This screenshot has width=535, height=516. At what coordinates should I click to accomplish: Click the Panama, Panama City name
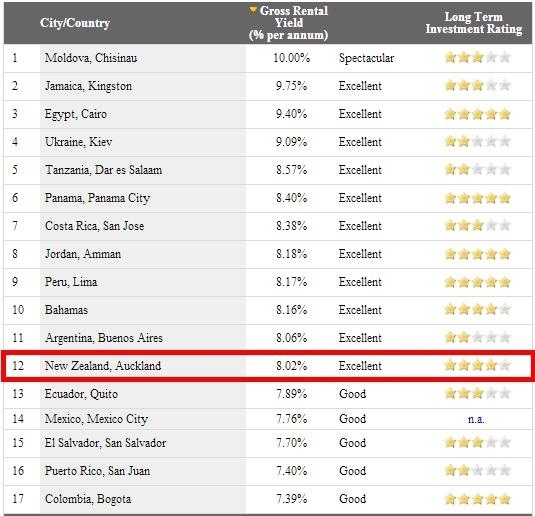click(97, 198)
